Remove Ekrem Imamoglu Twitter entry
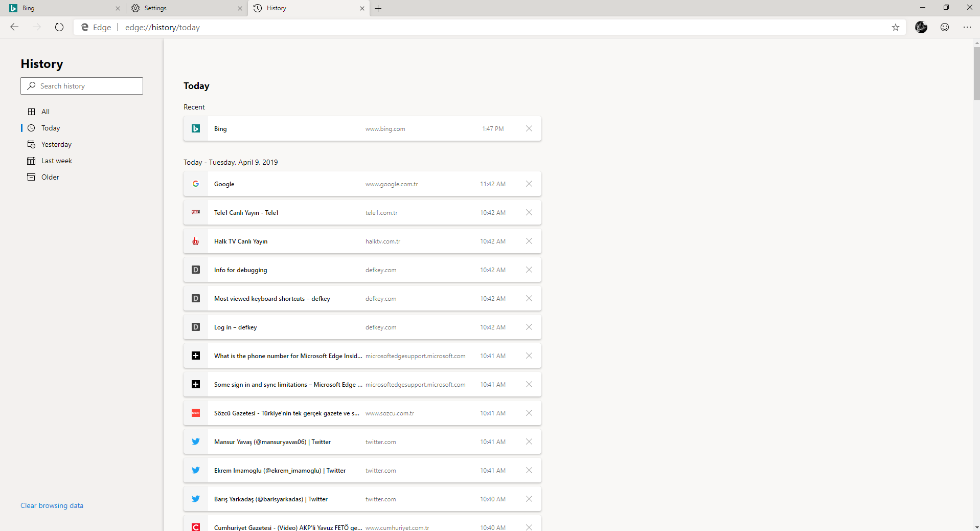Screen dimensions: 980x531 pyautogui.click(x=529, y=470)
